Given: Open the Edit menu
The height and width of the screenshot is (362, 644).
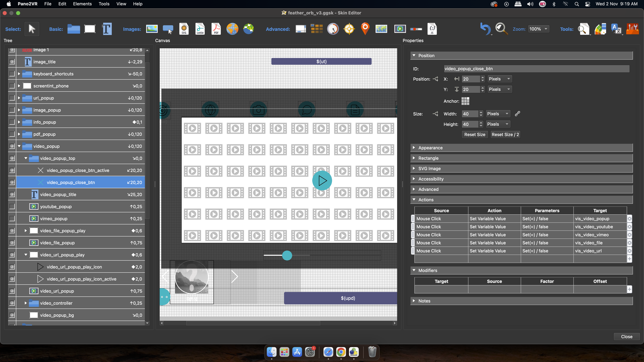Looking at the screenshot, I should pos(62,4).
